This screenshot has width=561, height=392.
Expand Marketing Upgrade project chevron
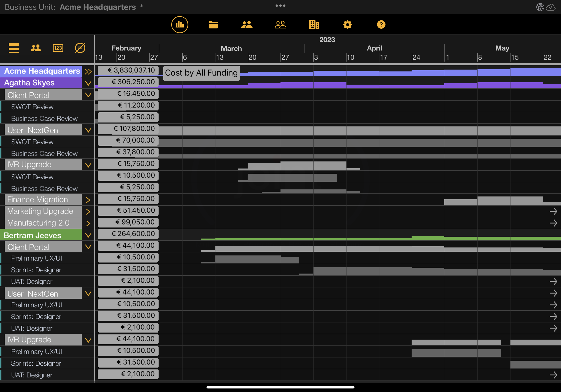pos(88,212)
